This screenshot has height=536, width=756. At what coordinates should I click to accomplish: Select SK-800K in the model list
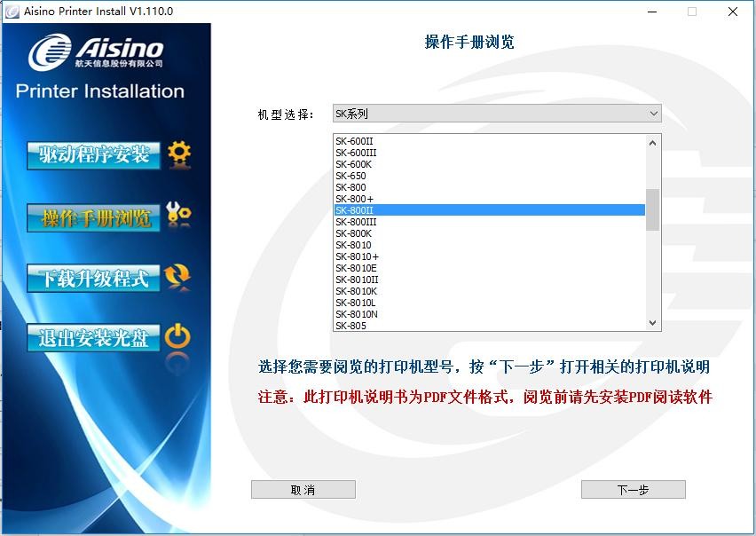tap(490, 233)
